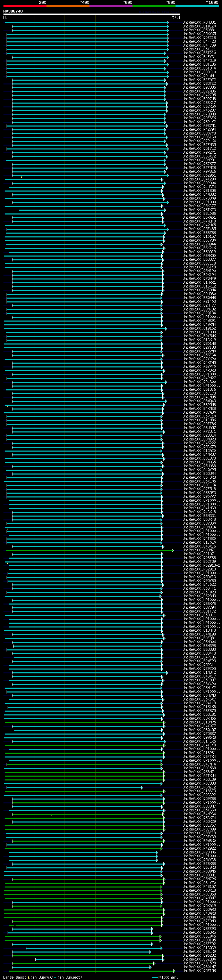The height and width of the screenshot is (980, 222).
Task: Open hit UniRef100_Q1WLZ0
Action: [x=199, y=26]
